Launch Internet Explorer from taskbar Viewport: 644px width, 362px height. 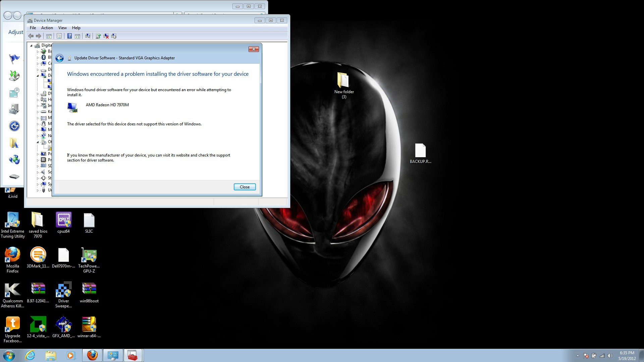point(30,355)
